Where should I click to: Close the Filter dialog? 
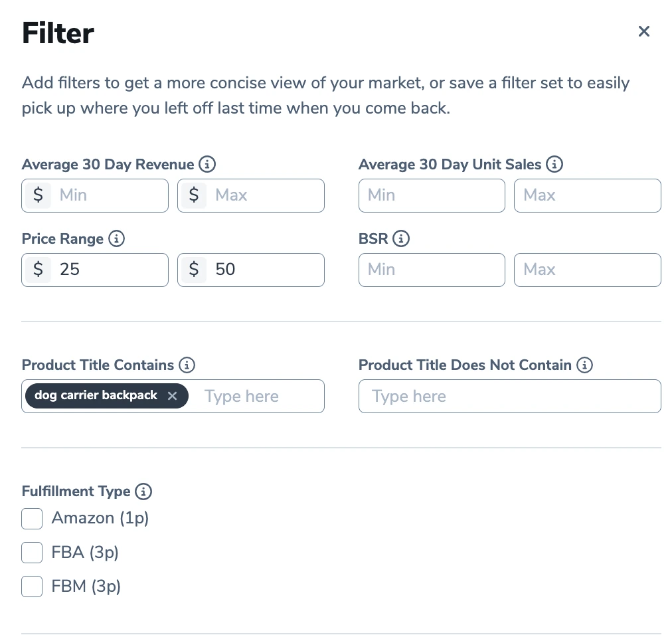(x=643, y=31)
